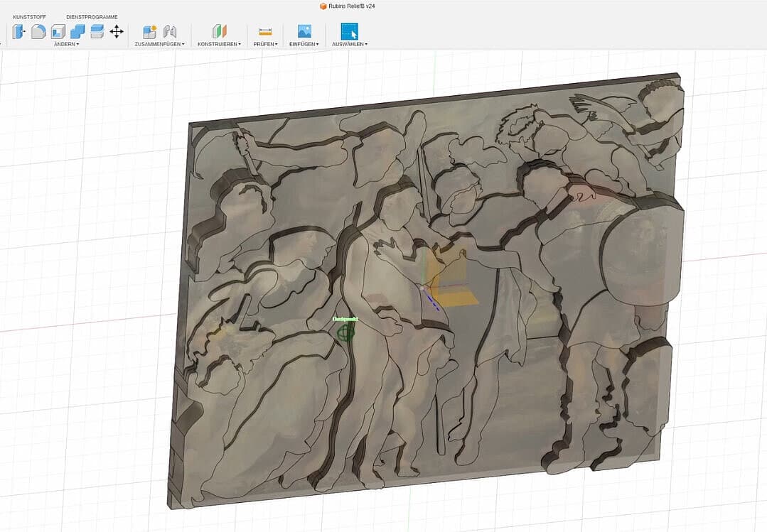
Task: Select the Split Body tool icon
Action: (x=97, y=31)
